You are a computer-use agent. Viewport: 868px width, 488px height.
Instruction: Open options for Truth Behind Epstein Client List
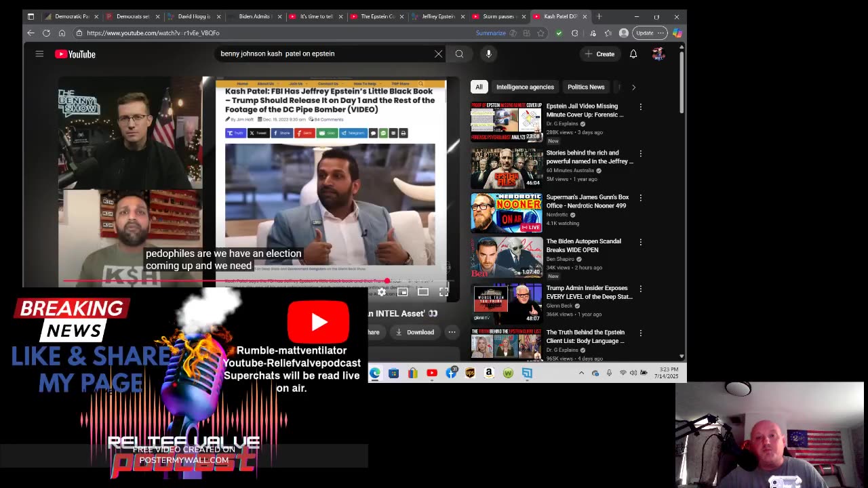click(640, 333)
